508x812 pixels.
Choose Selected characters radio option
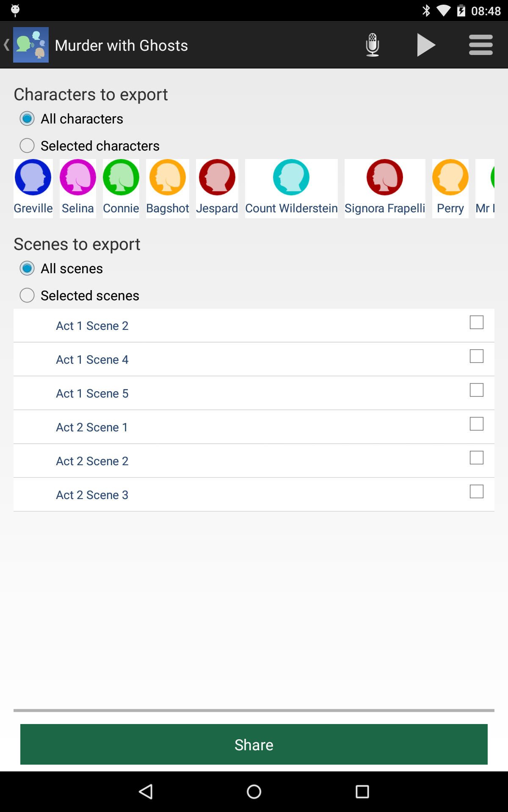click(27, 145)
